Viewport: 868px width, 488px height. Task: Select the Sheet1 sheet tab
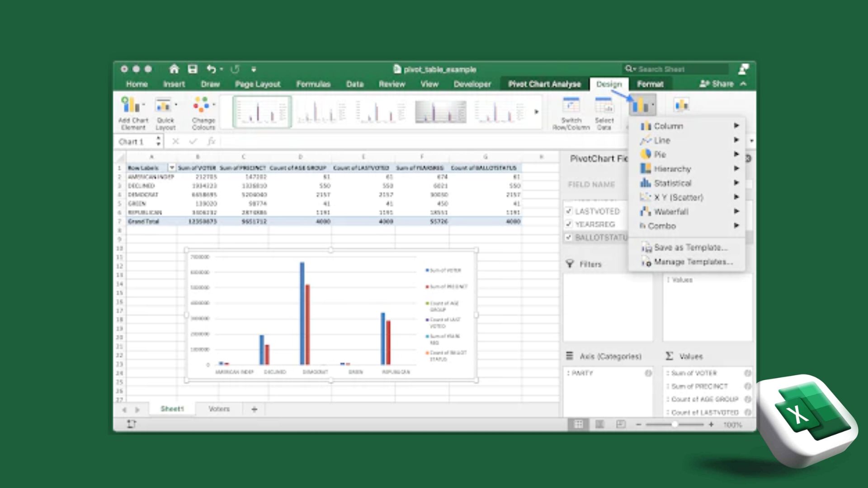(172, 409)
